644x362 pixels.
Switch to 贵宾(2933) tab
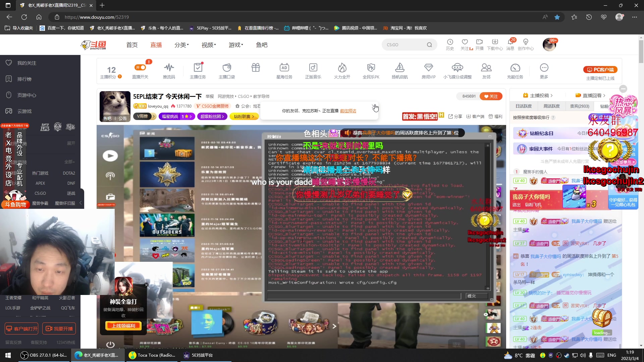pos(580,106)
